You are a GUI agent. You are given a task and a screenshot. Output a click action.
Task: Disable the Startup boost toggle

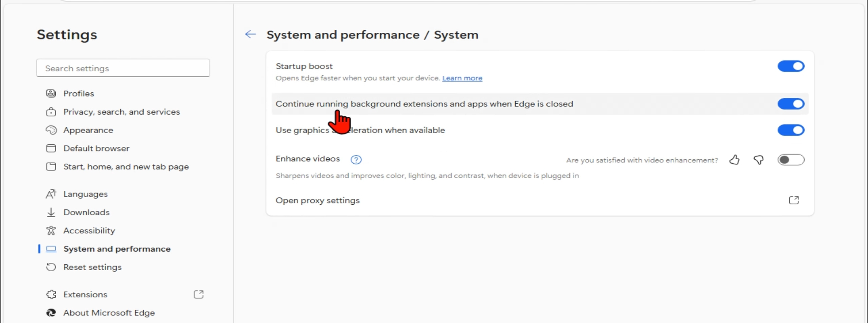[790, 66]
